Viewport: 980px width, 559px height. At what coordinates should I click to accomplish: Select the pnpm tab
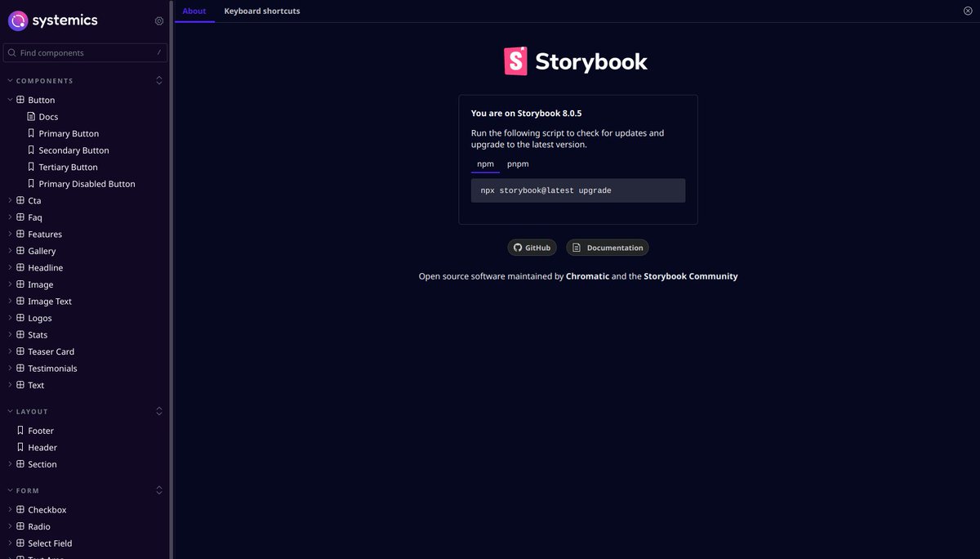pyautogui.click(x=518, y=164)
